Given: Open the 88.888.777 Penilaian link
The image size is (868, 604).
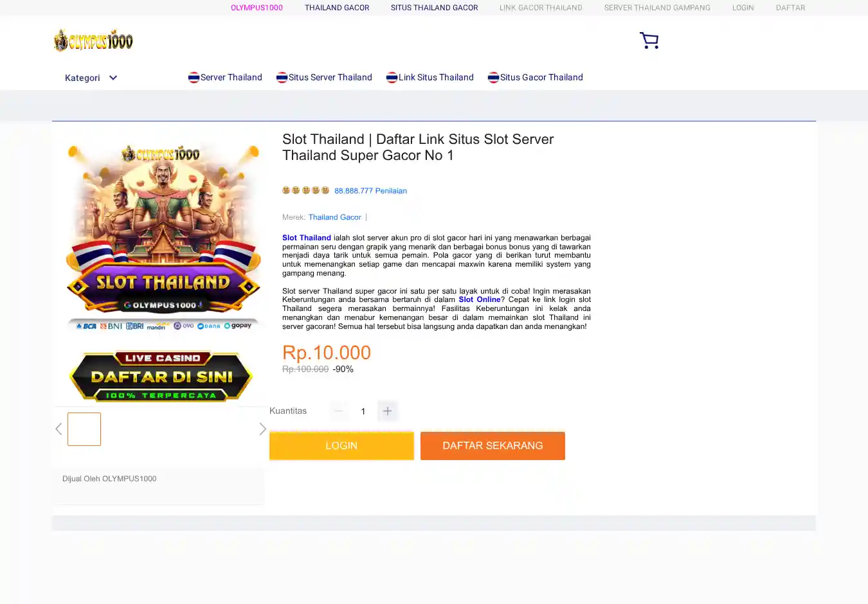Looking at the screenshot, I should 370,191.
